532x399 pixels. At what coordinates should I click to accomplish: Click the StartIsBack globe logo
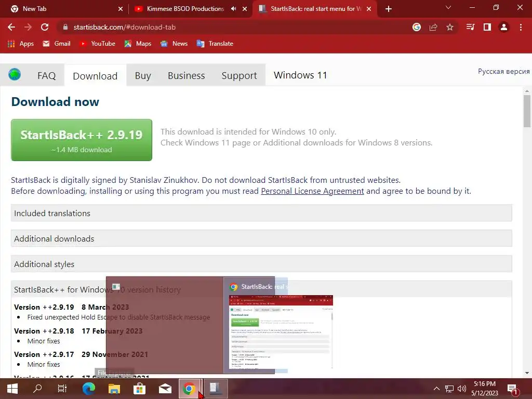coord(15,74)
